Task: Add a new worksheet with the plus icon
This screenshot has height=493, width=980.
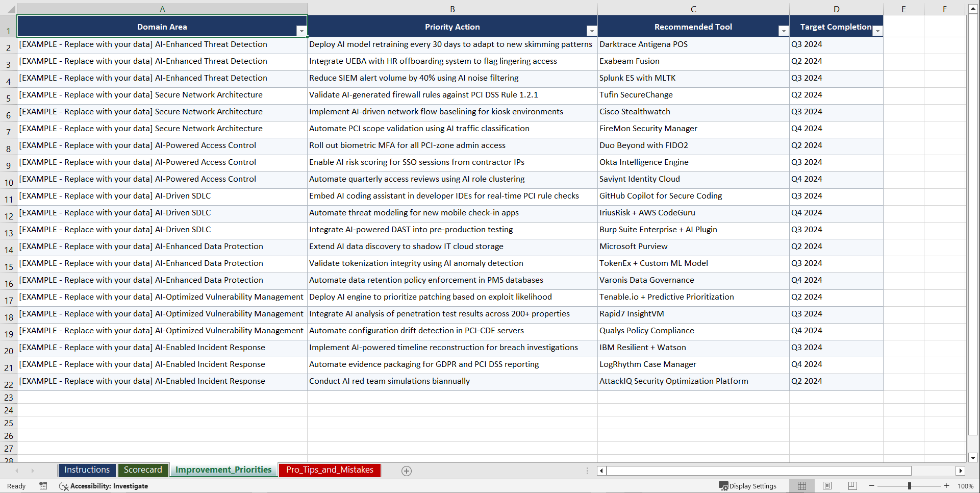Action: tap(407, 471)
